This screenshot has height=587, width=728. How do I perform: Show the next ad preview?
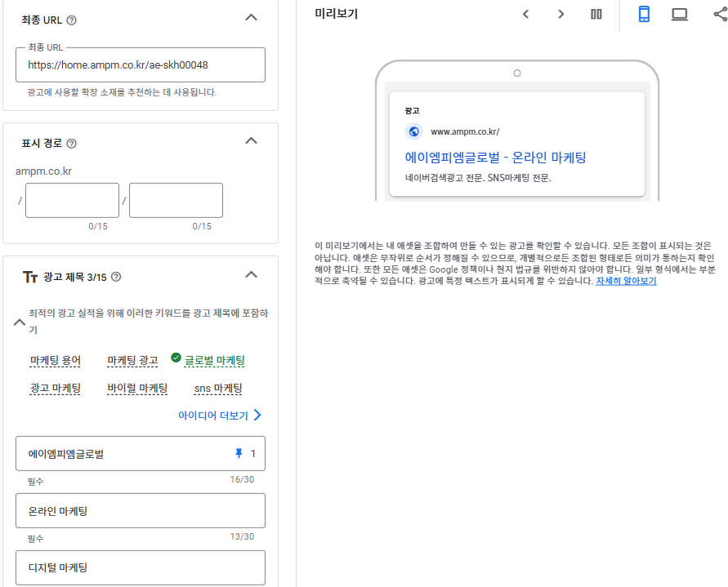[561, 15]
